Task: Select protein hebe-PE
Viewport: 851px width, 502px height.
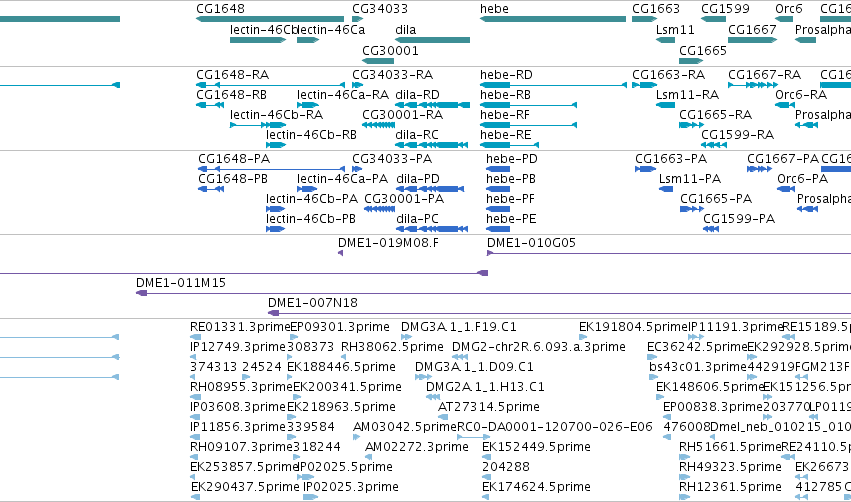Action: [498, 229]
